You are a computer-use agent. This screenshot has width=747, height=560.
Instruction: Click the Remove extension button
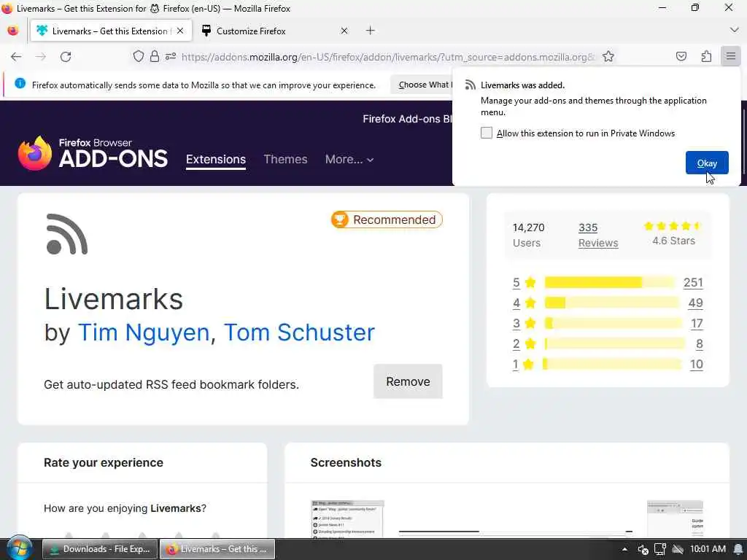pyautogui.click(x=408, y=381)
